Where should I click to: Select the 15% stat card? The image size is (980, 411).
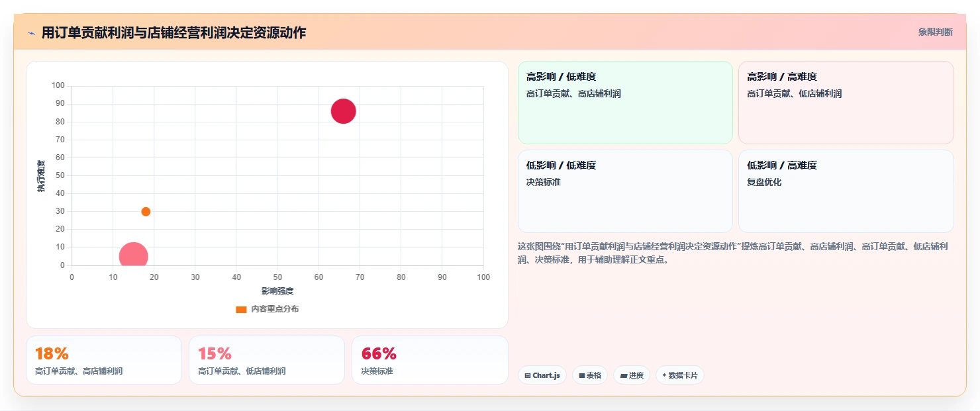click(x=267, y=360)
